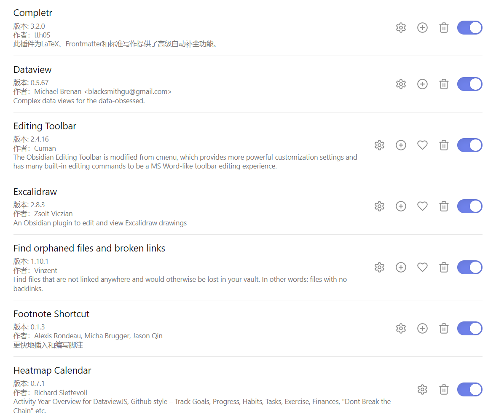Click the heart icon for Excalidraw
The height and width of the screenshot is (420, 504).
pyautogui.click(x=422, y=206)
